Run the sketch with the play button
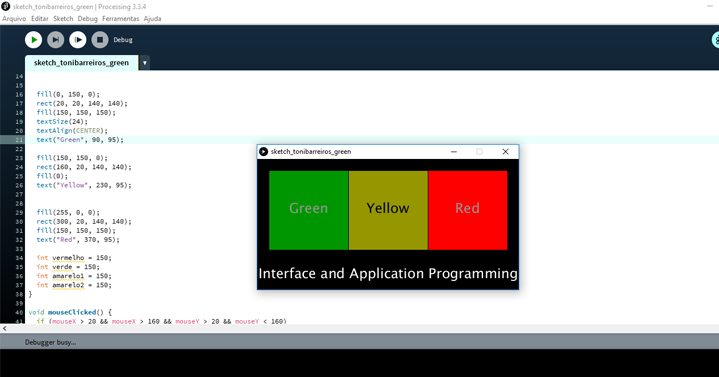 (33, 40)
